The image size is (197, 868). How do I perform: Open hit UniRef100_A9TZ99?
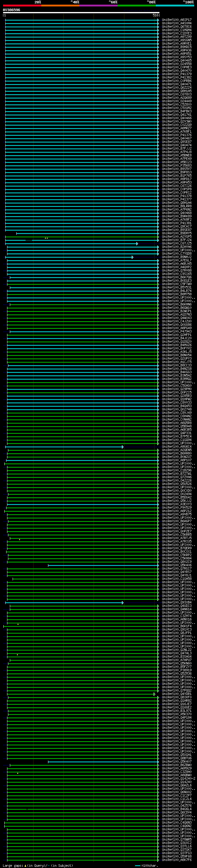[x=176, y=37]
